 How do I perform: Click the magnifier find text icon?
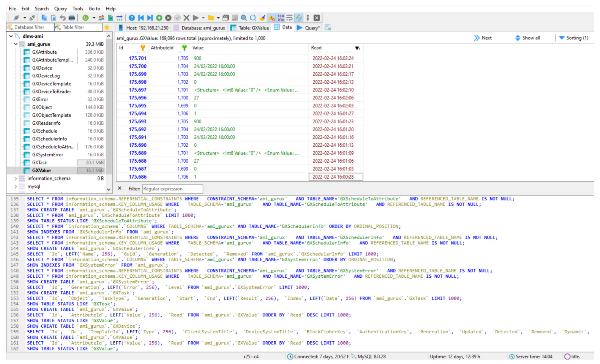[x=244, y=18]
